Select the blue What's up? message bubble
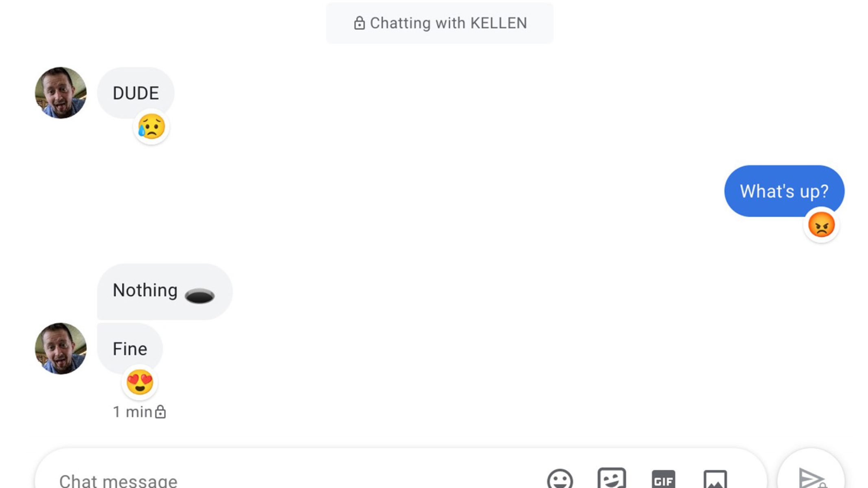This screenshot has width=868, height=488. pyautogui.click(x=784, y=191)
